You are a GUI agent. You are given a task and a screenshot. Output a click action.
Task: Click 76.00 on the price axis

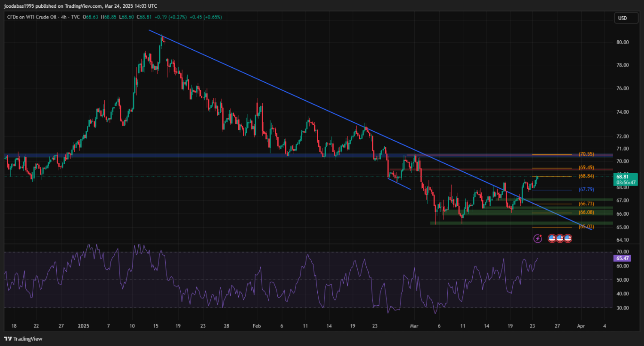(623, 88)
